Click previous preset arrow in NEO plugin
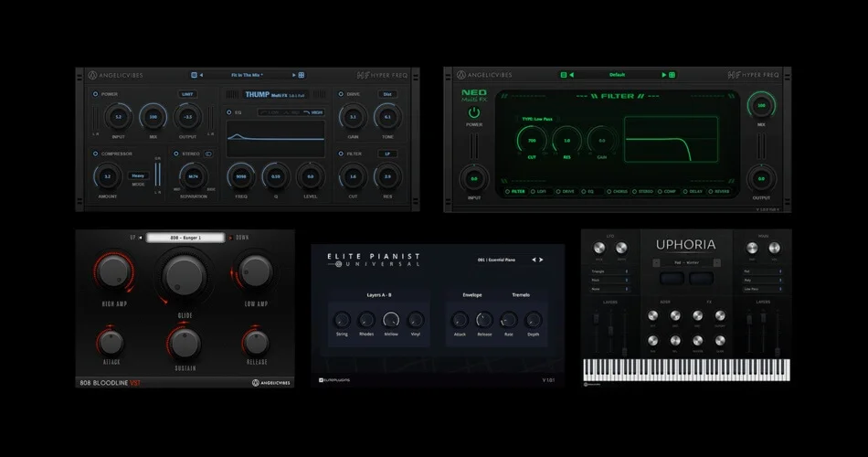This screenshot has width=868, height=457. pos(571,75)
